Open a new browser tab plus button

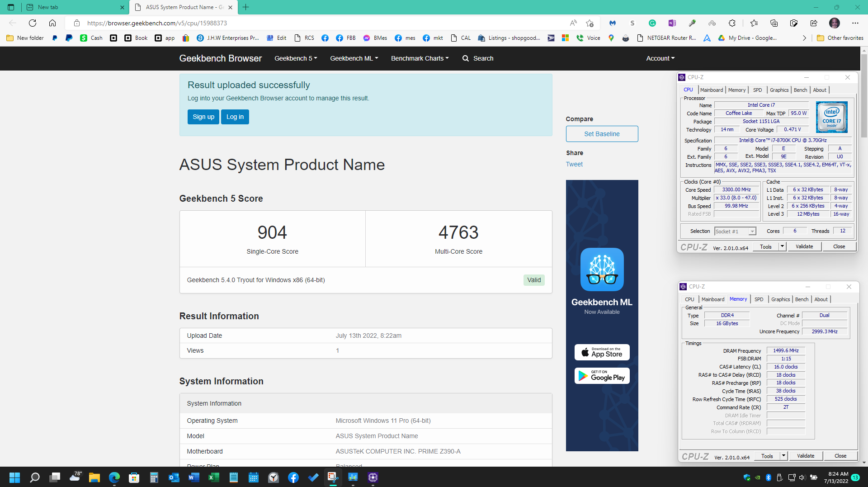tap(245, 7)
